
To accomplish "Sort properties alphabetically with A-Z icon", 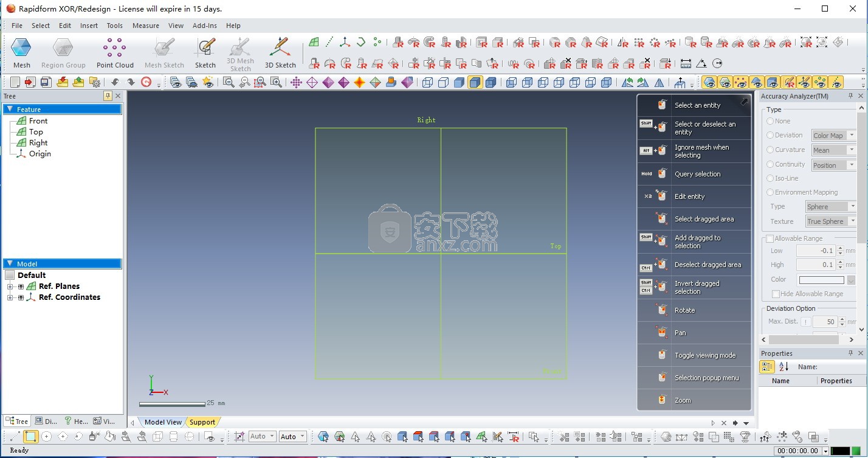I will tap(784, 367).
